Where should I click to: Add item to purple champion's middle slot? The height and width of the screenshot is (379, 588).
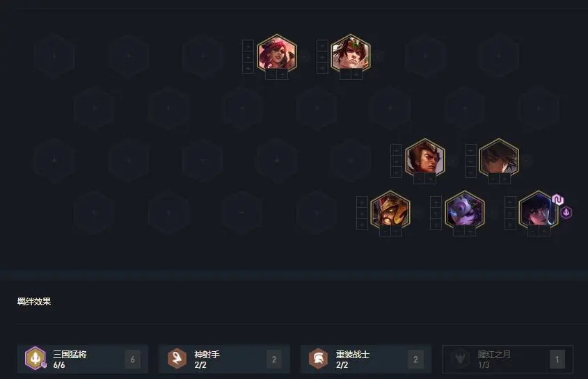click(436, 213)
